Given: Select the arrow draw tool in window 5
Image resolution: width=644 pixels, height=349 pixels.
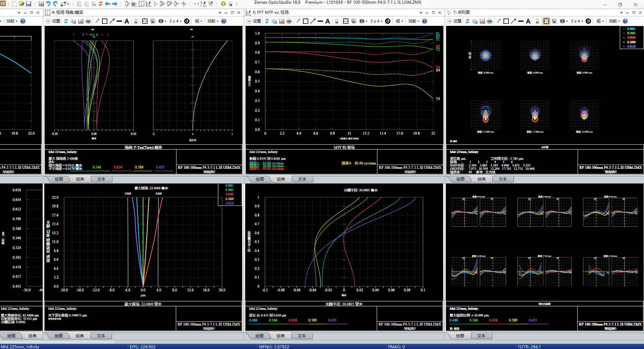Looking at the screenshot, I should (313, 21).
